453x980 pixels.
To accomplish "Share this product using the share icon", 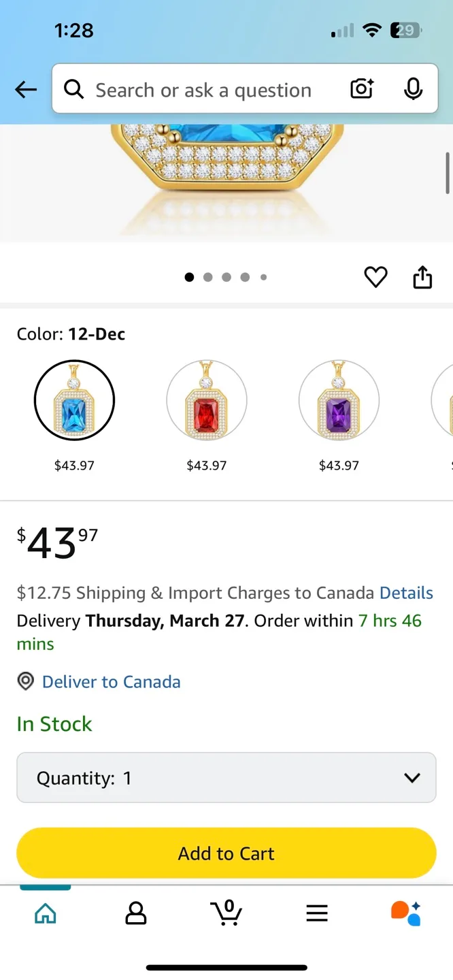I will click(422, 276).
